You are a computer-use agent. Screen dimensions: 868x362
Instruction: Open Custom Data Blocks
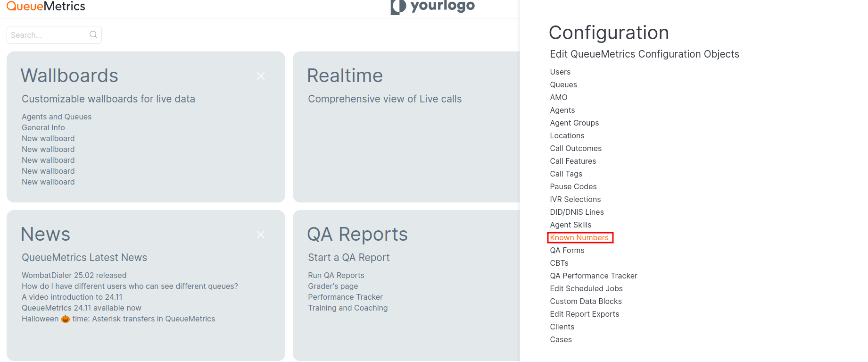[586, 301]
